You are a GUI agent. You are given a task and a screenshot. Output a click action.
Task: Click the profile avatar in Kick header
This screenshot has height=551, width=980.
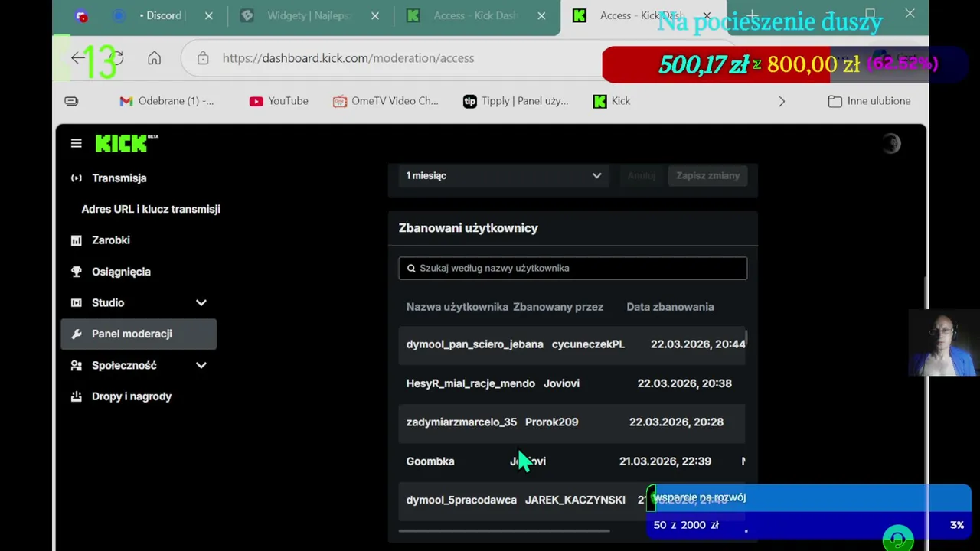point(891,143)
